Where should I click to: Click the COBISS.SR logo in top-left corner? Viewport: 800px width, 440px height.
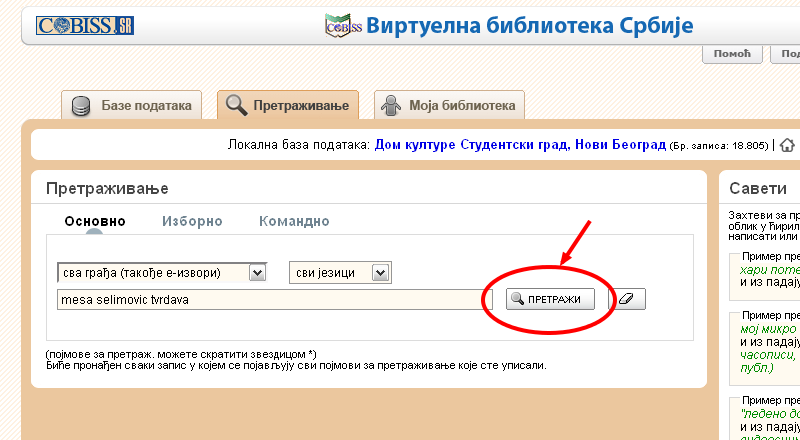[x=85, y=26]
